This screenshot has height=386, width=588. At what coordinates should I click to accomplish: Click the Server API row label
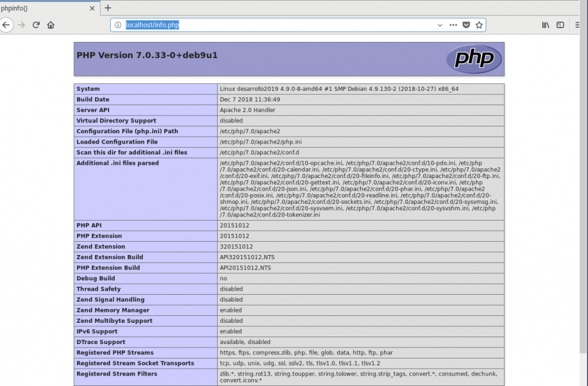pos(93,110)
